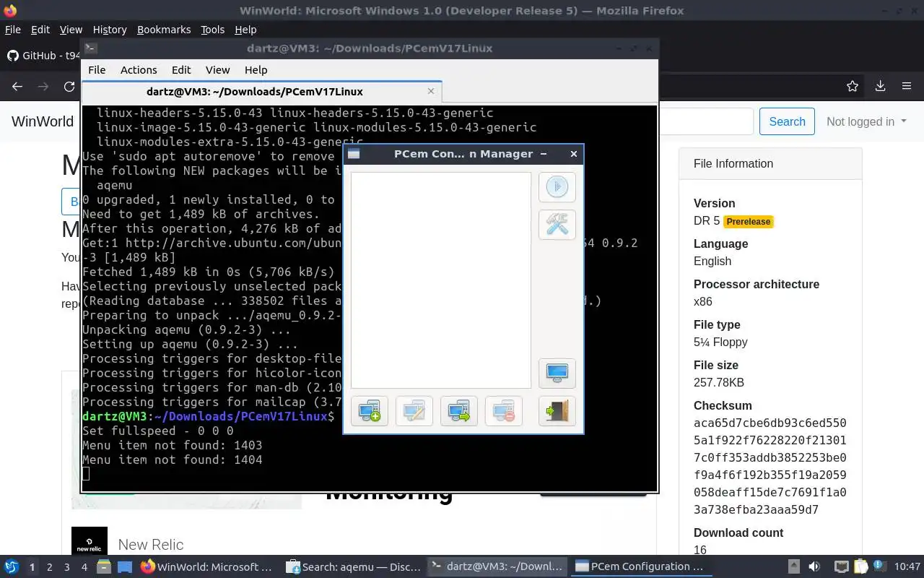924x578 pixels.
Task: Copy the machine configuration in PCem
Action: 459,411
